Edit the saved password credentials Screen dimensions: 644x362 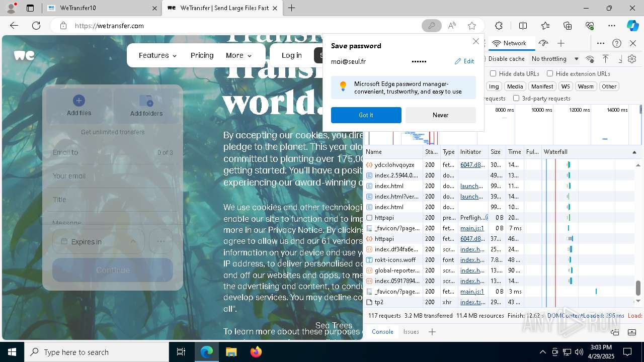(464, 61)
